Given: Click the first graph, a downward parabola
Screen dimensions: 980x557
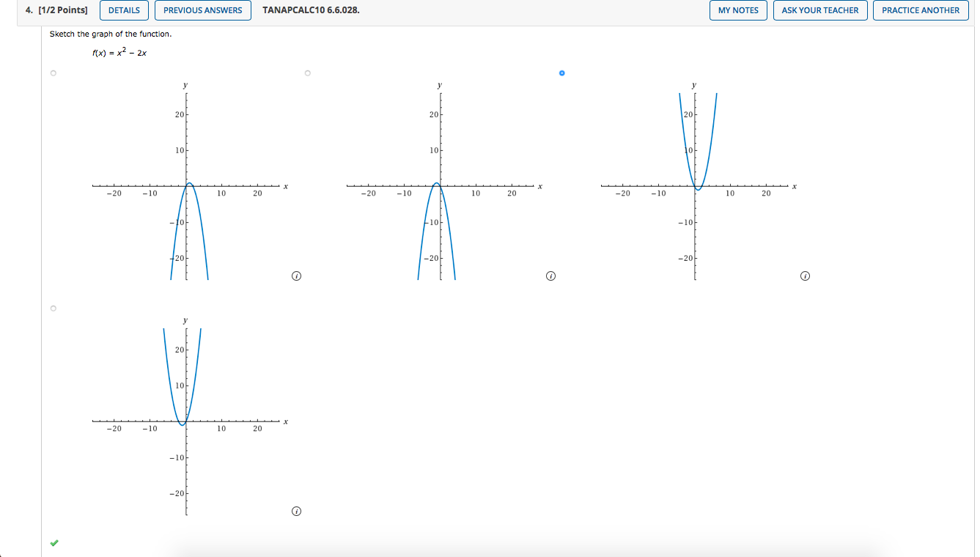Looking at the screenshot, I should [189, 180].
